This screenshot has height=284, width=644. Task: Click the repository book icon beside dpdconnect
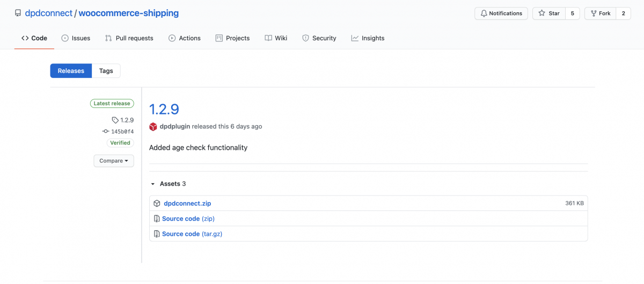18,13
